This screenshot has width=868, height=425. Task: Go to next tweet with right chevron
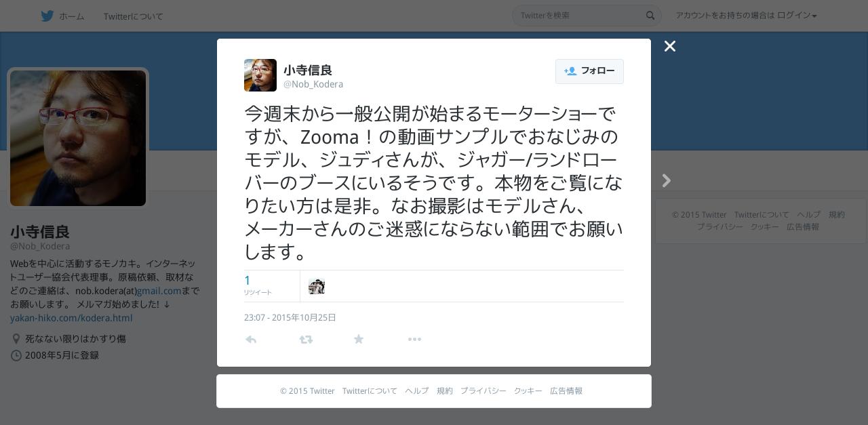[667, 180]
